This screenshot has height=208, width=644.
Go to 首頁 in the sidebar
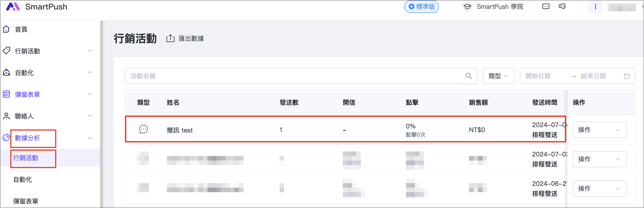coord(21,29)
